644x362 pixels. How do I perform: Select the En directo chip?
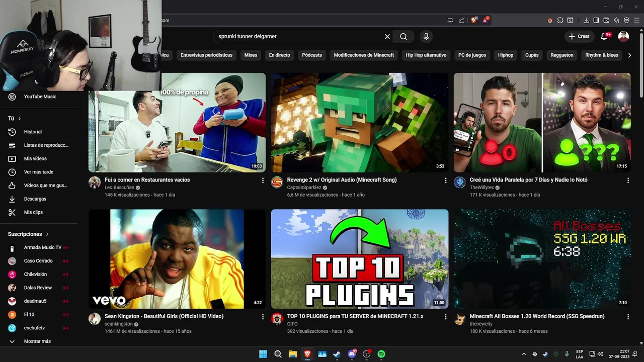[x=279, y=55]
